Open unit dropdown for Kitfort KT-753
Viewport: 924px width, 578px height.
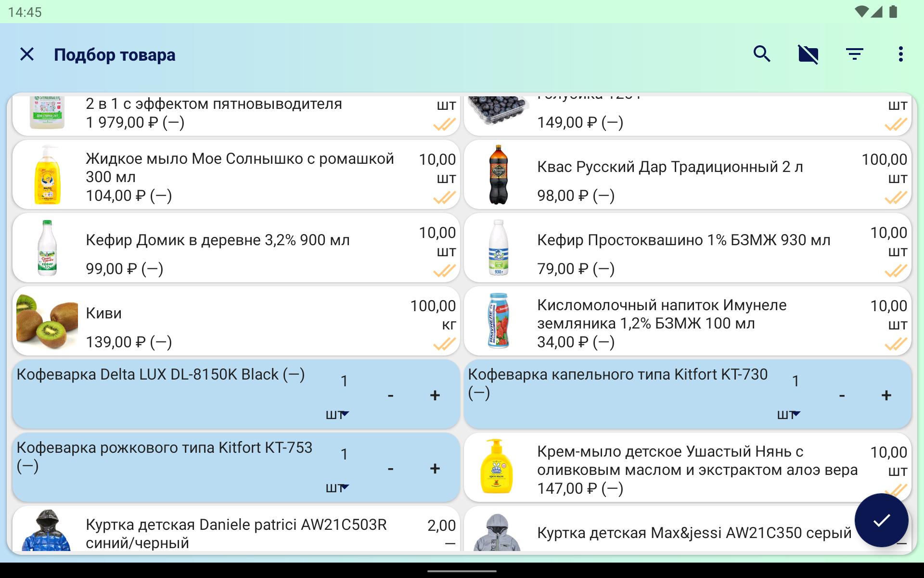click(x=337, y=487)
